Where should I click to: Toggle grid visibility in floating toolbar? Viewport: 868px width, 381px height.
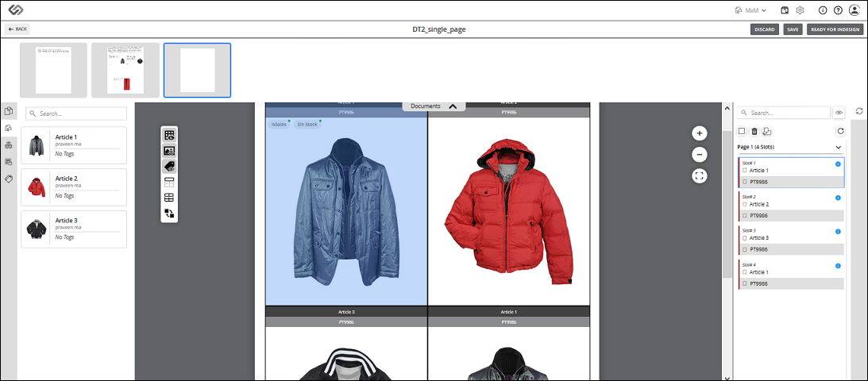169,134
